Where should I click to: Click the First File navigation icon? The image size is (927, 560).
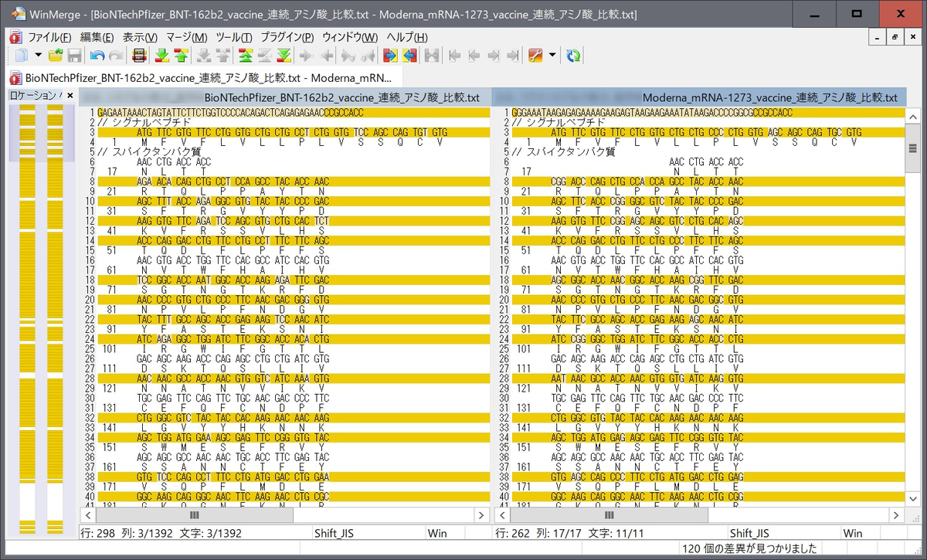coord(455,56)
